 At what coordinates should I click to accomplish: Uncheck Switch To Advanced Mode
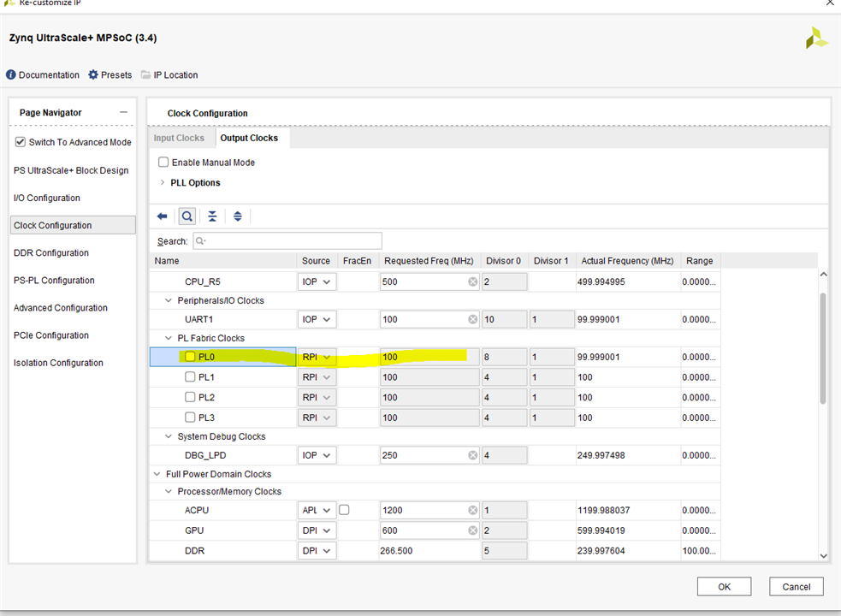(x=21, y=142)
